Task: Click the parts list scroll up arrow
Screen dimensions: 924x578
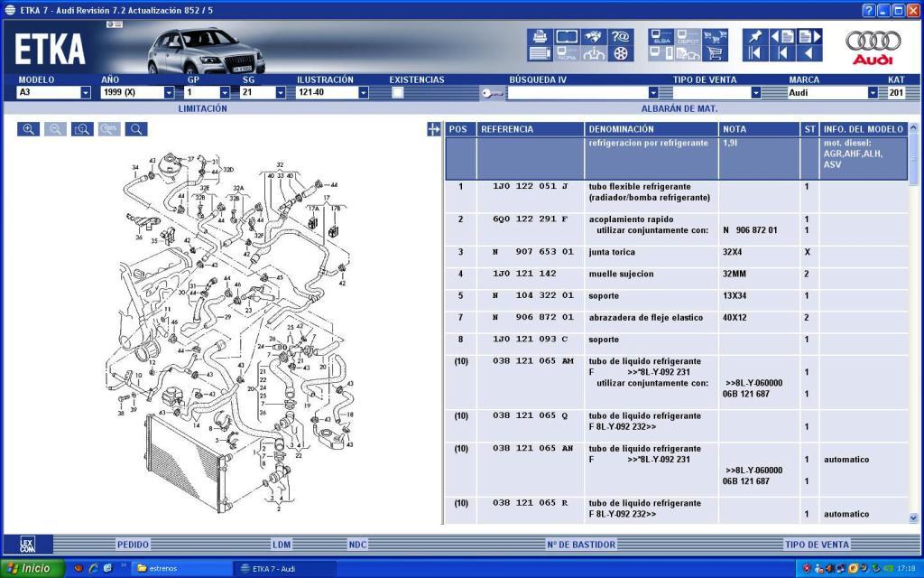Action: 913,127
